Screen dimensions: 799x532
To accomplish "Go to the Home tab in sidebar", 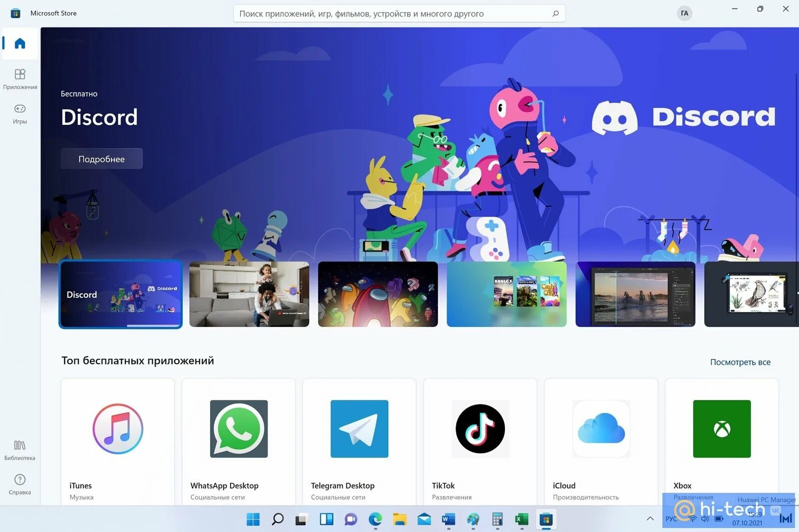I will (x=20, y=43).
